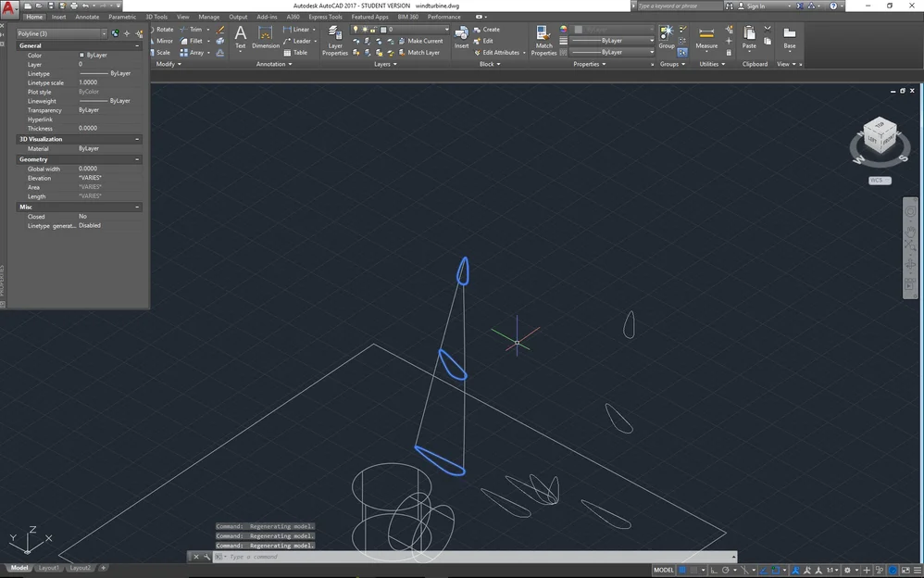The image size is (924, 578).
Task: Click the Color ByLayer swatch in Properties palette
Action: [x=81, y=55]
